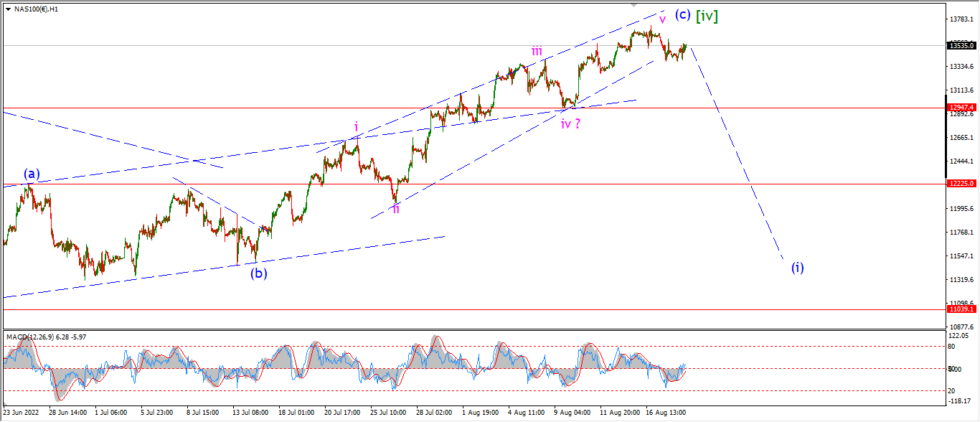Click the green [iv] wave label
This screenshot has height=422, width=980.
point(707,14)
